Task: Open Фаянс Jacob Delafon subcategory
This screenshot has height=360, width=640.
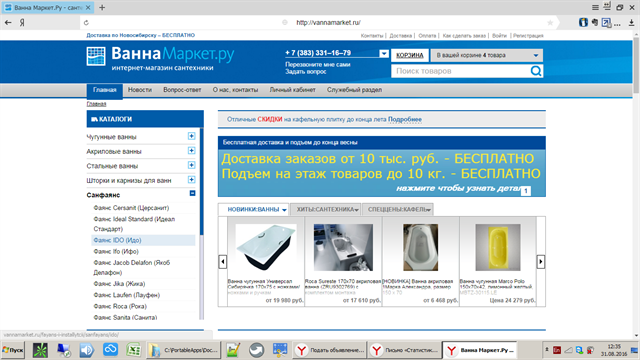Action: pos(131,267)
